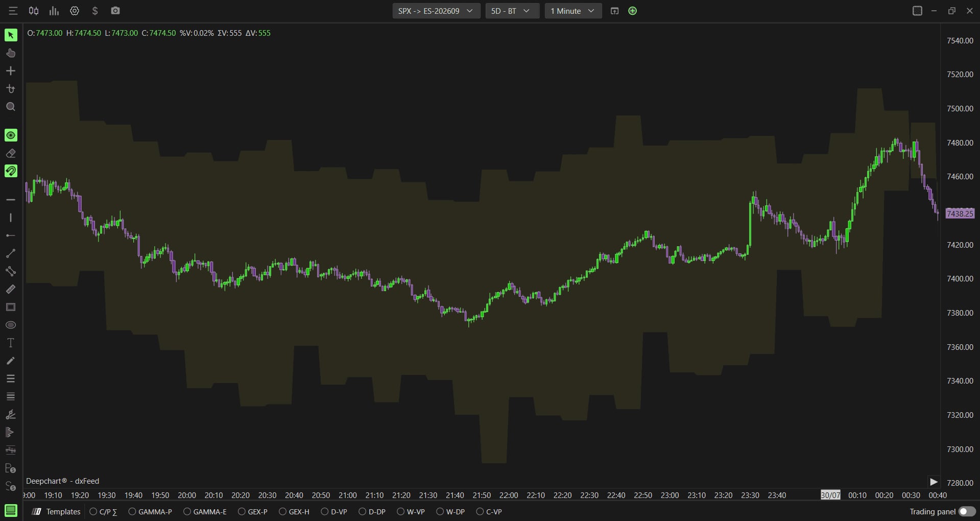Viewport: 980px width, 521px height.
Task: Select the ruler measure tool
Action: (11, 289)
